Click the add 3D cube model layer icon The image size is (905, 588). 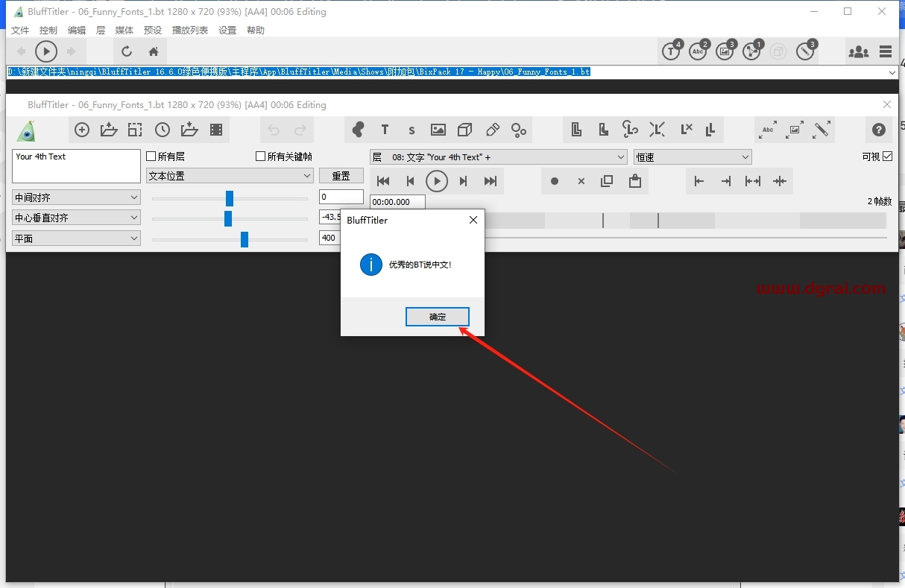[x=465, y=130]
